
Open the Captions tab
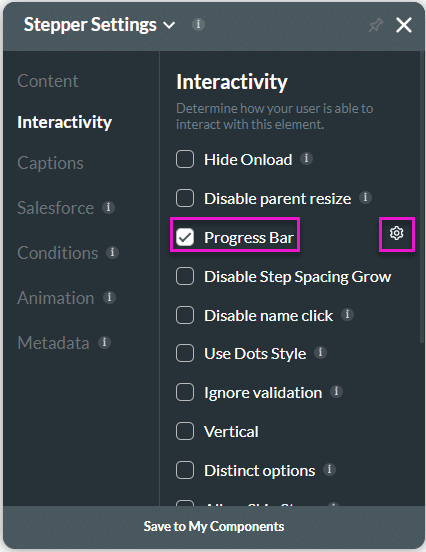pos(50,163)
